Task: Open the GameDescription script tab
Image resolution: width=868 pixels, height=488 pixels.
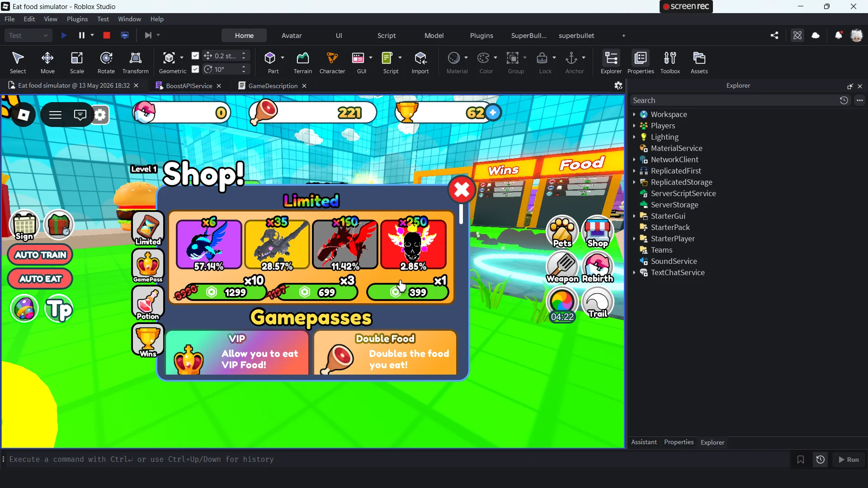Action: pos(273,85)
